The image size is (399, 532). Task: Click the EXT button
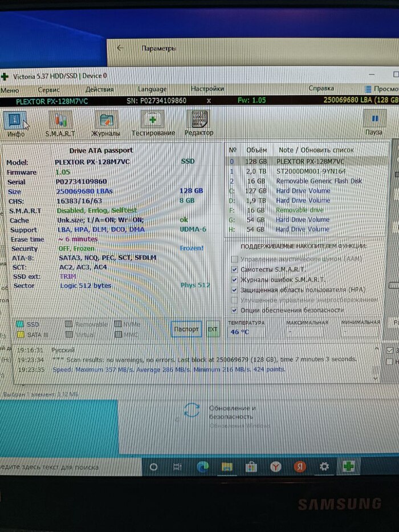tap(213, 329)
